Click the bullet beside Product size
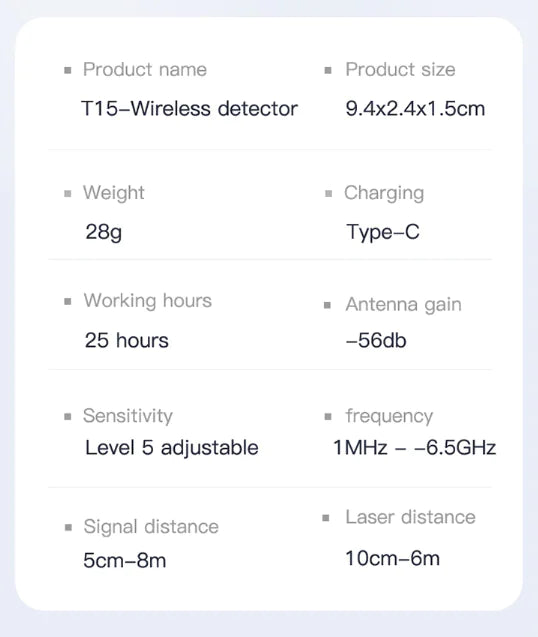This screenshot has width=538, height=637. tap(328, 71)
